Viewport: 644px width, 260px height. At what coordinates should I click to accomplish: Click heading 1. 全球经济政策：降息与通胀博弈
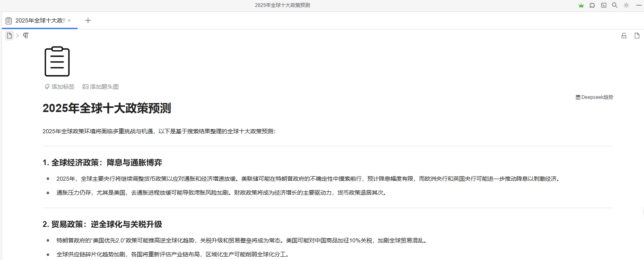click(x=102, y=163)
